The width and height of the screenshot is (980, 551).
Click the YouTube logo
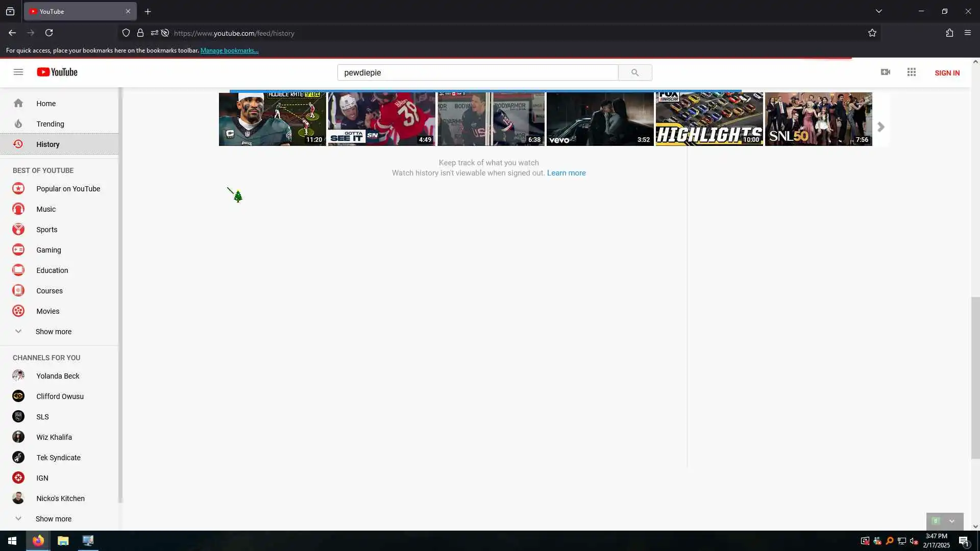[57, 72]
